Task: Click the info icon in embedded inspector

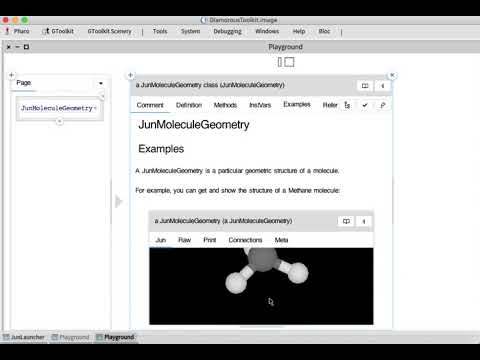Action: coord(364,221)
